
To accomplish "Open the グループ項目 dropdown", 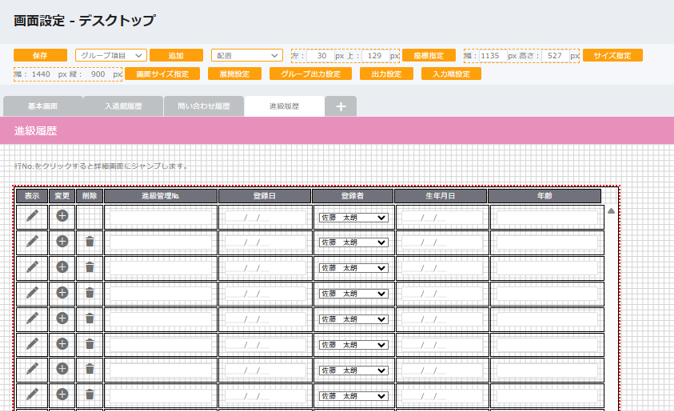I will click(111, 55).
